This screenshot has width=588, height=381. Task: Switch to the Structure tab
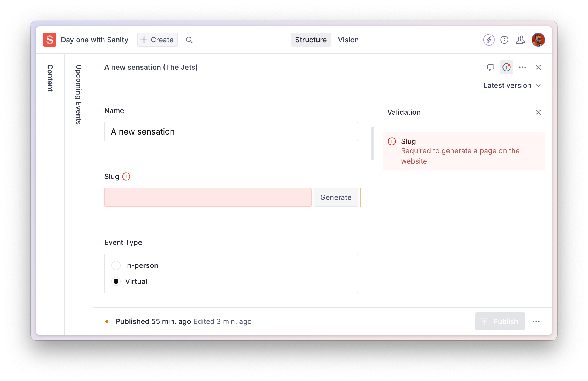point(311,40)
